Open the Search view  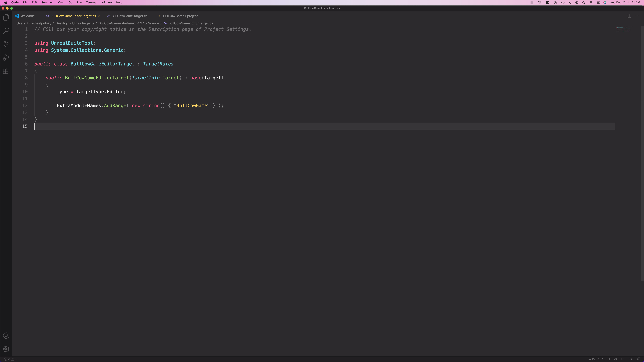(6, 31)
